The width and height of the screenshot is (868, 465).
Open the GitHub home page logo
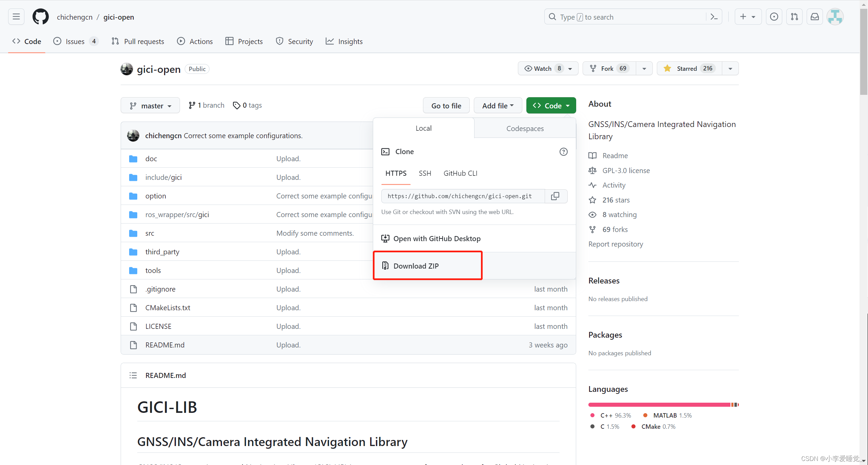[40, 17]
